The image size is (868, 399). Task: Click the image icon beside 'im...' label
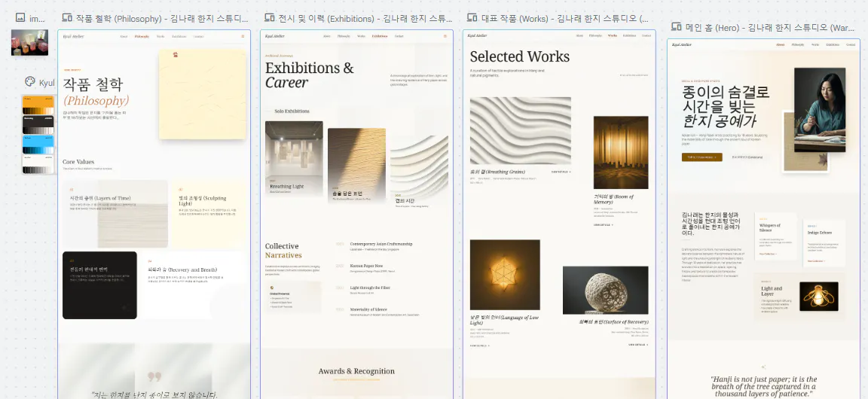tap(20, 18)
